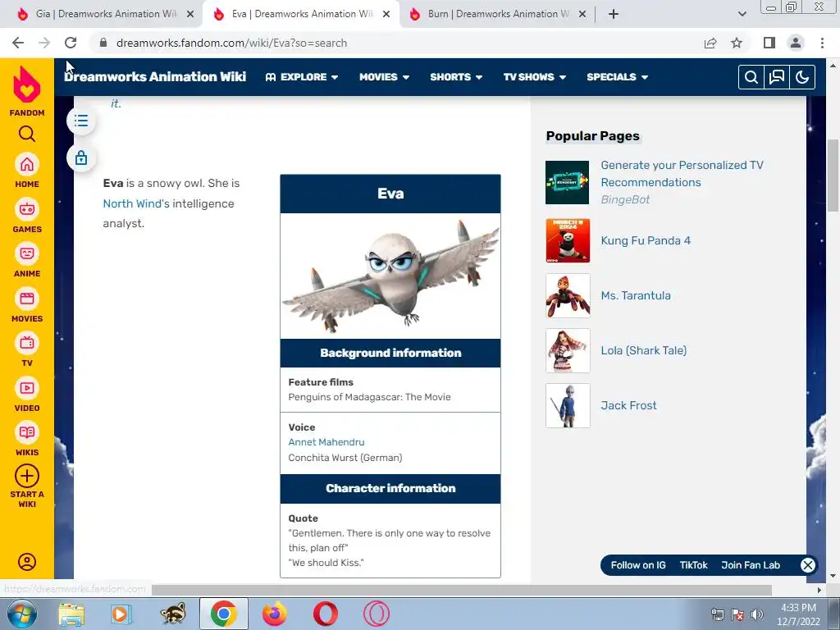Reload the page

(x=71, y=43)
